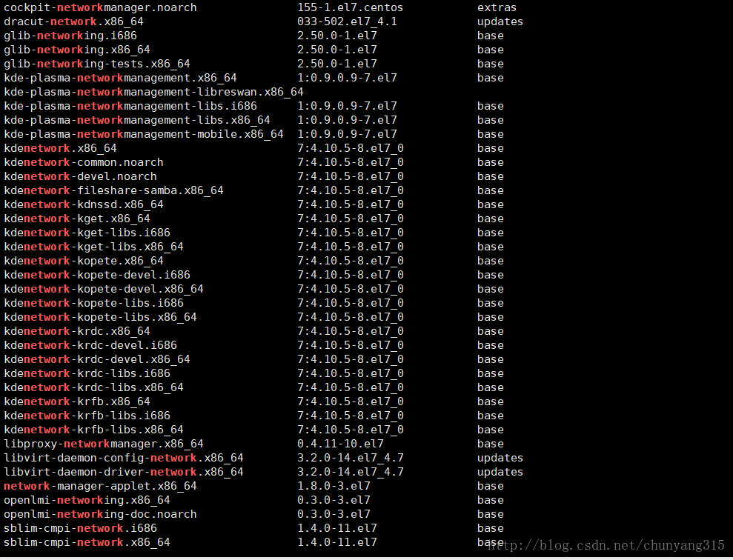Image resolution: width=733 pixels, height=560 pixels.
Task: Click glib-networking-tests.x86_64 package entry
Action: (96, 64)
